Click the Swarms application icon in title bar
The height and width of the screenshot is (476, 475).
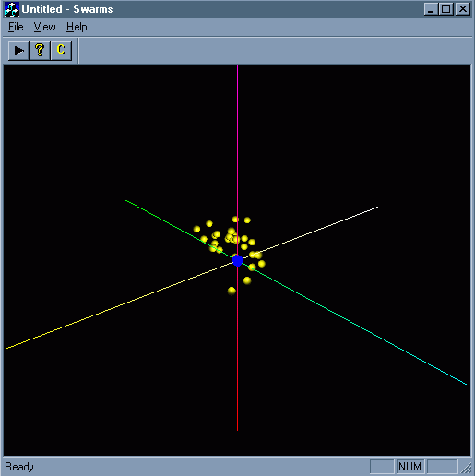(12, 9)
